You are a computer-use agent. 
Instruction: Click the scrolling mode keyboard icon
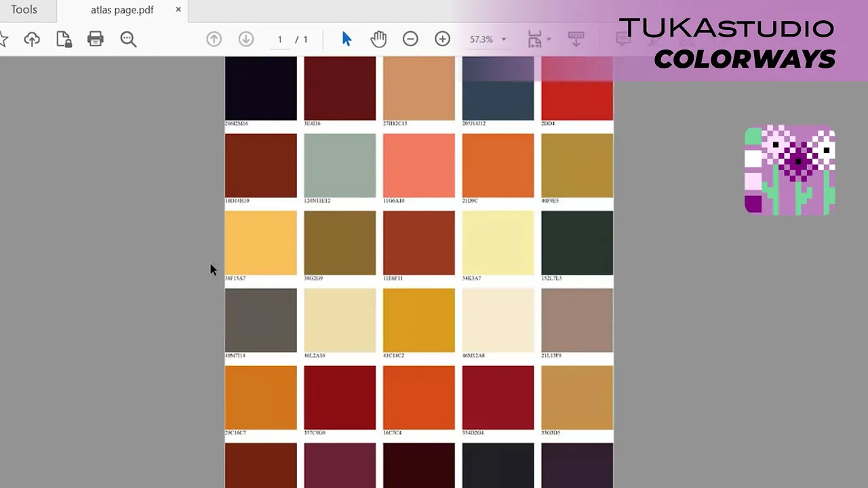(576, 39)
